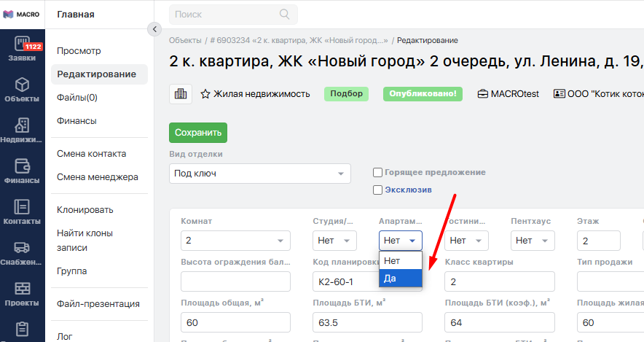Open Контакты icon in left navigation

pos(22,211)
